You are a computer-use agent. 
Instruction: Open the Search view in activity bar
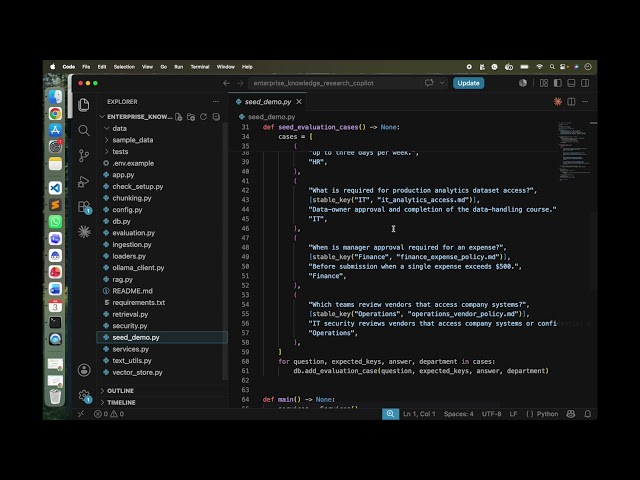tap(84, 131)
